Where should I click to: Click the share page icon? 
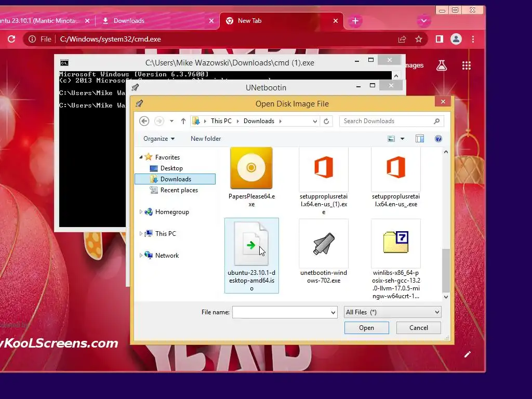click(x=402, y=39)
